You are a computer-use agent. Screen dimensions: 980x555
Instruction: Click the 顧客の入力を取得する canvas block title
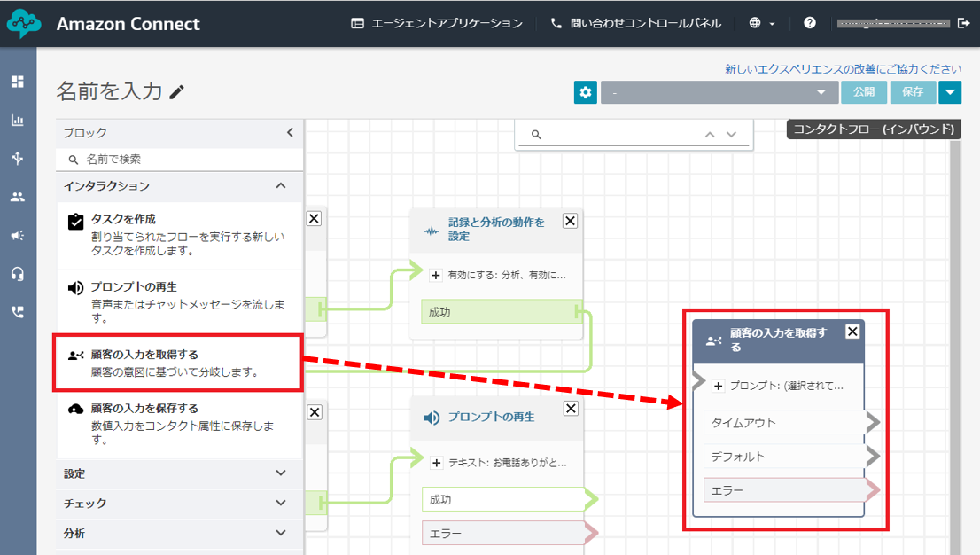point(778,340)
